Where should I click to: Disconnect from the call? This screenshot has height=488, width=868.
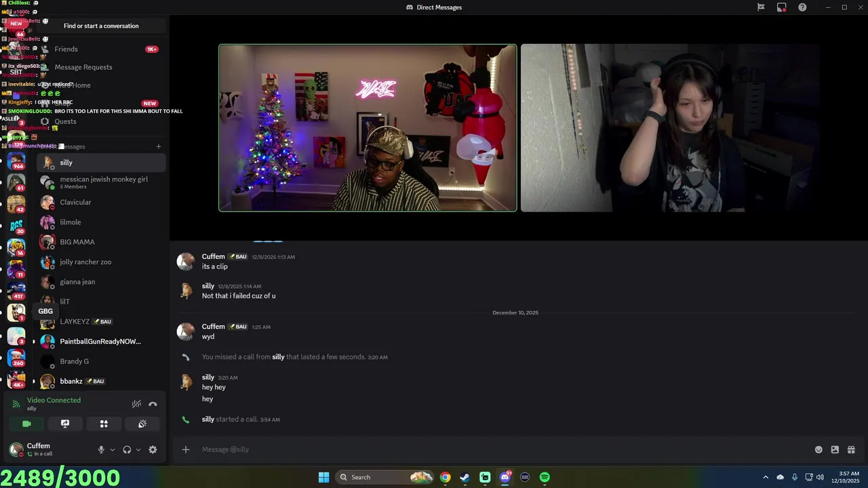pos(153,404)
